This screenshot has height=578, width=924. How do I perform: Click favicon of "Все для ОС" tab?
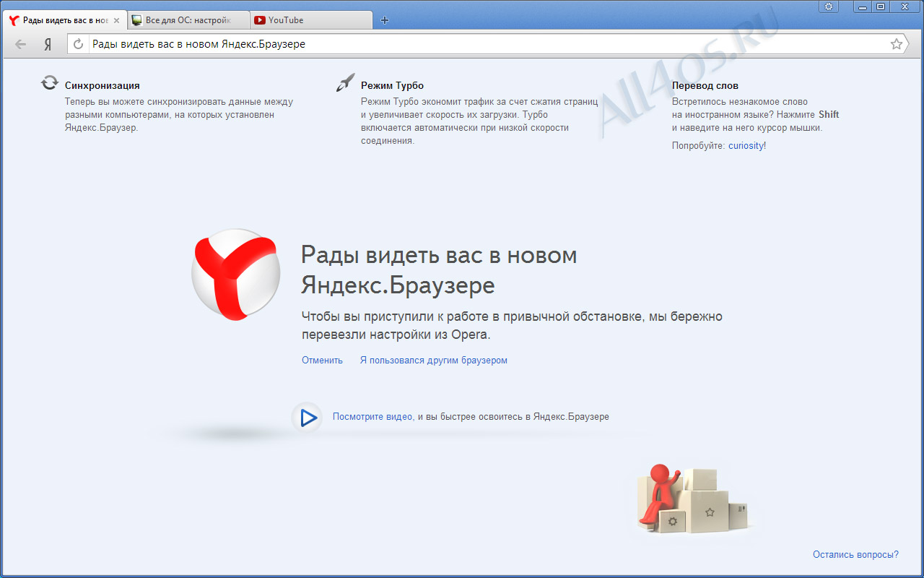[x=137, y=20]
